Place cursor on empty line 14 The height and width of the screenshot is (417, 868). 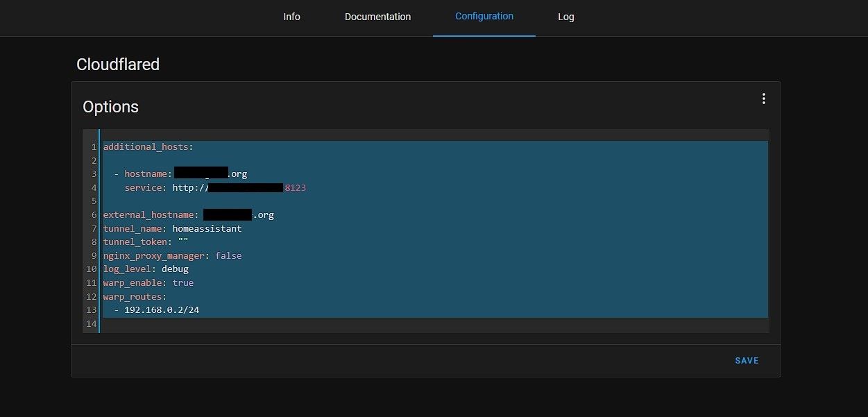pyautogui.click(x=278, y=324)
